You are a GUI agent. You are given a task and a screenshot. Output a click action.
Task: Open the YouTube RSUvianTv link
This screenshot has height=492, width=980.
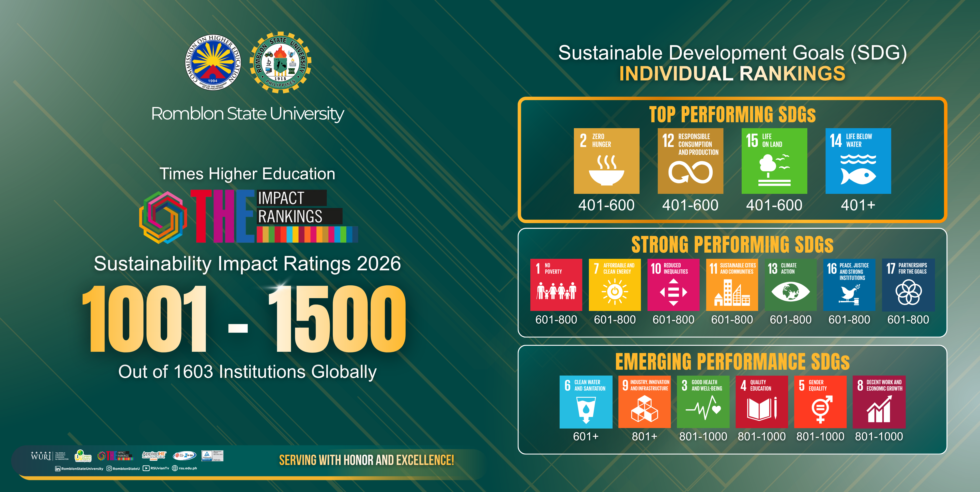156,468
